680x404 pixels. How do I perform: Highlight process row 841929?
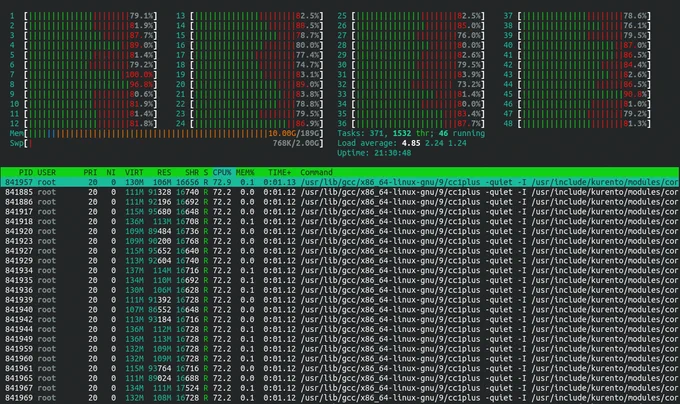click(340, 261)
